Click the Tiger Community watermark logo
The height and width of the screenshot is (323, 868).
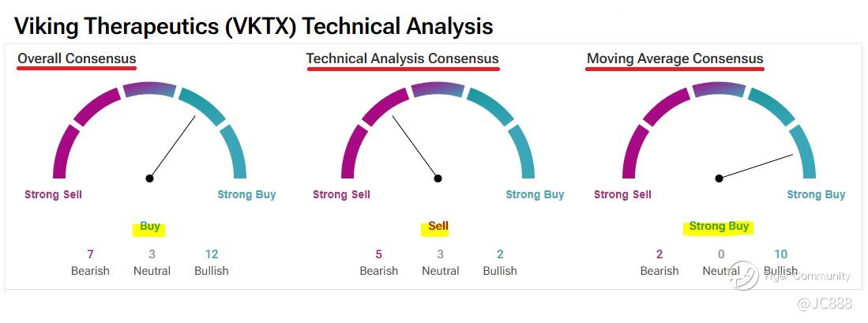[x=744, y=275]
